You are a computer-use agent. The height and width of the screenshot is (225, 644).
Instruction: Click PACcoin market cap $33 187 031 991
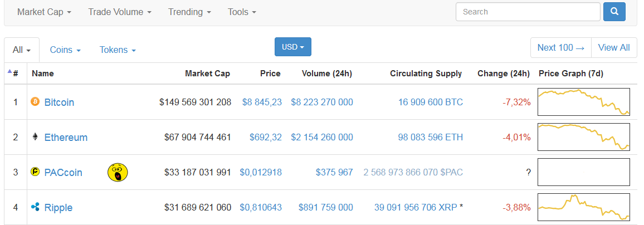click(x=198, y=173)
